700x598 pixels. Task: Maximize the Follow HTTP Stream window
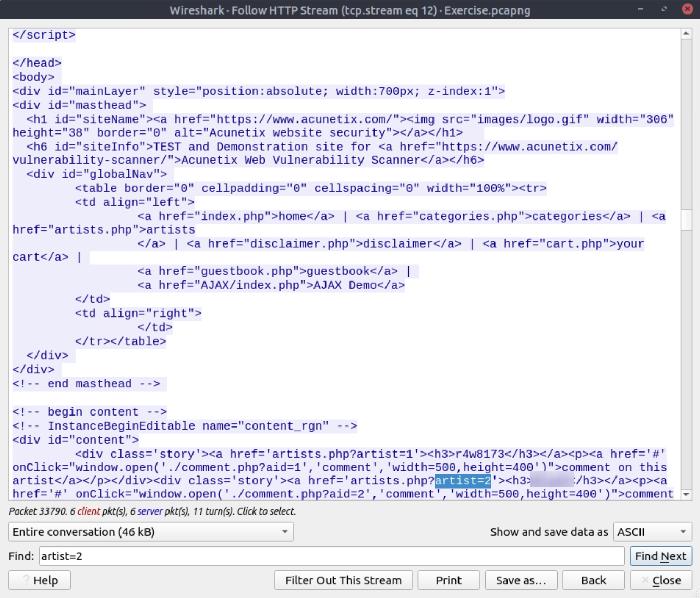coord(664,9)
